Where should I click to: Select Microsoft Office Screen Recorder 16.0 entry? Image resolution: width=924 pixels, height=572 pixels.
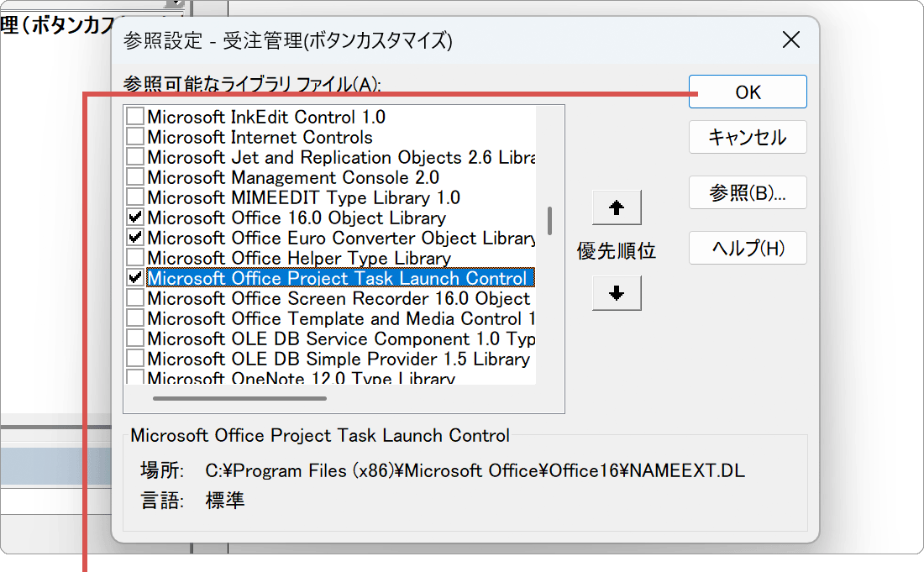point(338,298)
